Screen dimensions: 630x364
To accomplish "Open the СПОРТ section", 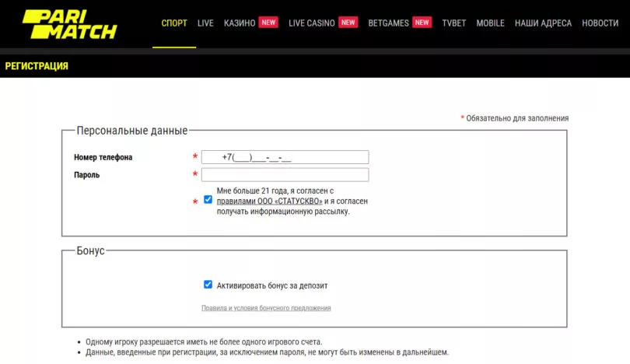I will click(x=174, y=23).
